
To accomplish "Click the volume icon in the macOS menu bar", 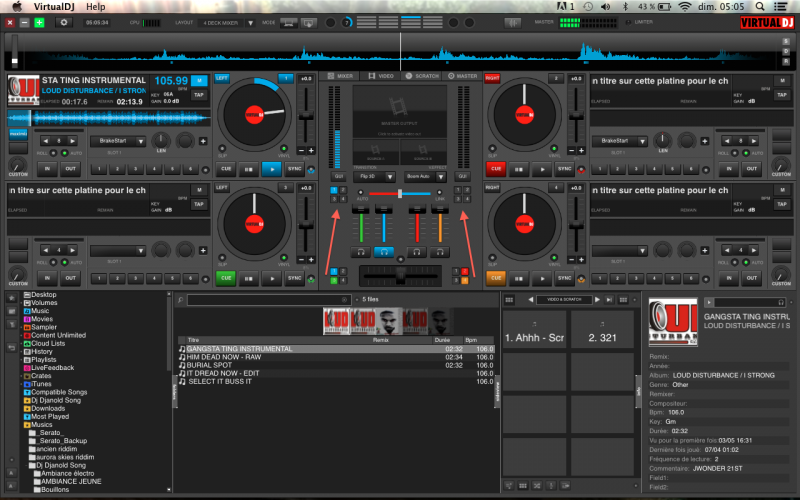I will (x=606, y=7).
